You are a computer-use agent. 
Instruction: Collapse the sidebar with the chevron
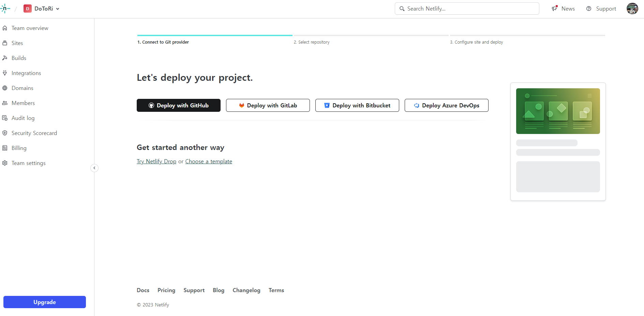(x=94, y=168)
